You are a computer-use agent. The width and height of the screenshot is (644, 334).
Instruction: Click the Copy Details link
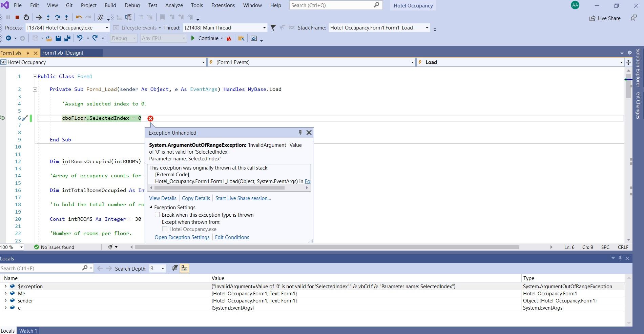tap(196, 198)
